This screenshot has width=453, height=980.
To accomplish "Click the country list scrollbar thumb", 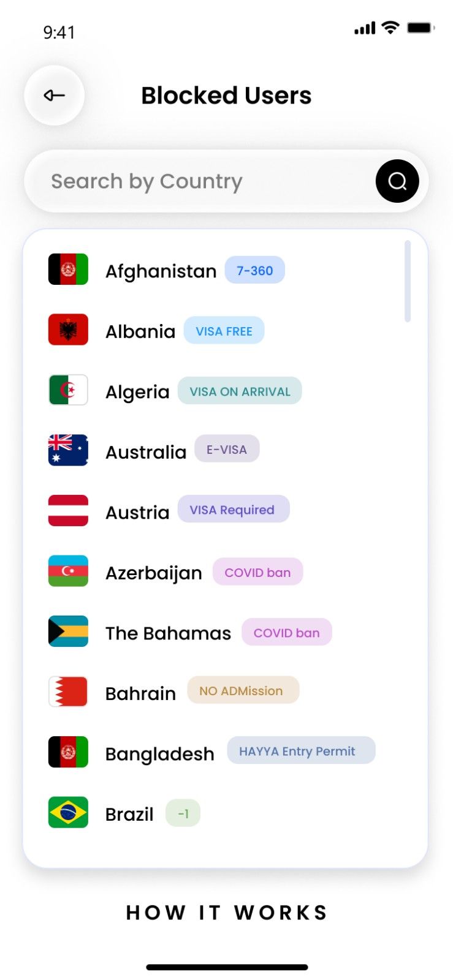I will tap(408, 282).
